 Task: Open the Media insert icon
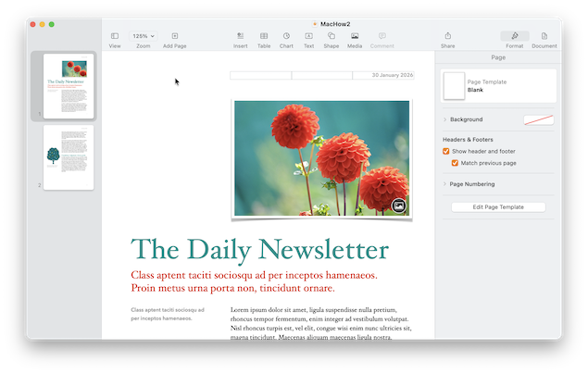pos(355,36)
